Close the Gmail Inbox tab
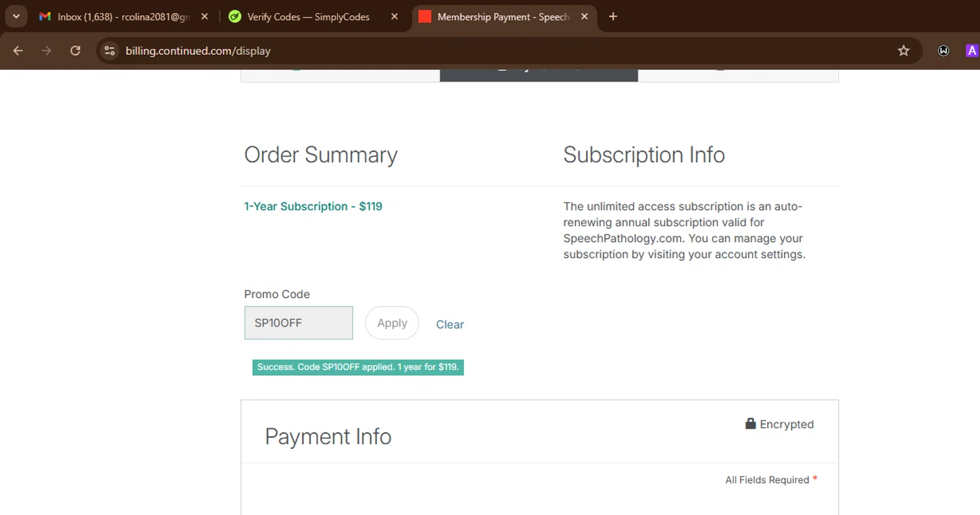Screen dimensions: 980x515 coord(204,17)
